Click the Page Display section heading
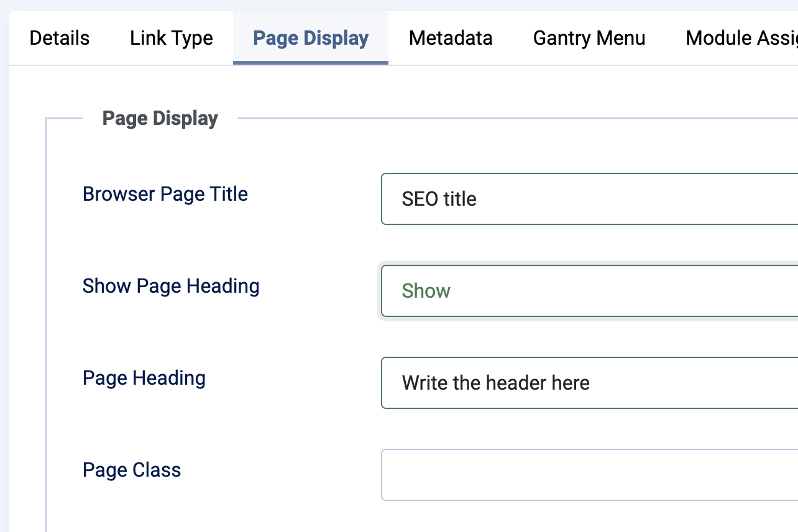Screen dimensions: 798x532 click(x=160, y=118)
